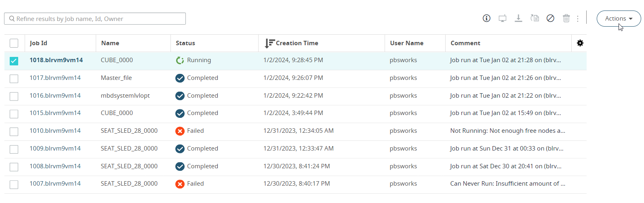Image resolution: width=644 pixels, height=203 pixels.
Task: Open the table column settings gear
Action: (x=580, y=43)
